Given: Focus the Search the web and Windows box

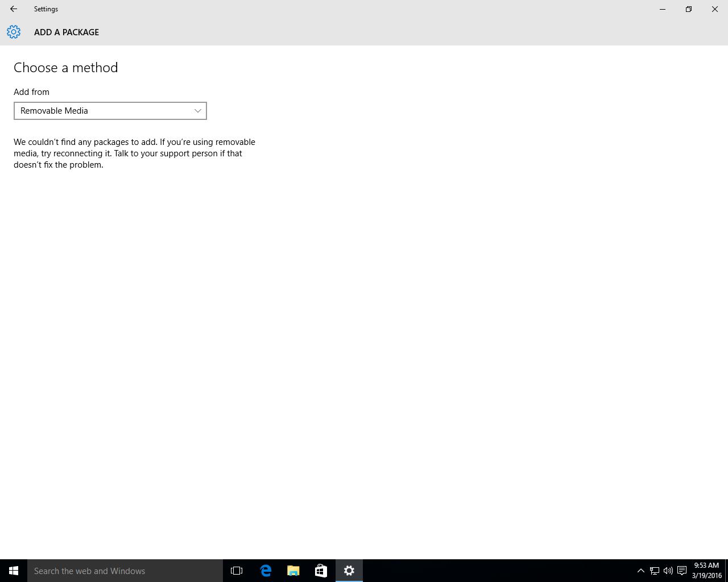Looking at the screenshot, I should tap(125, 571).
